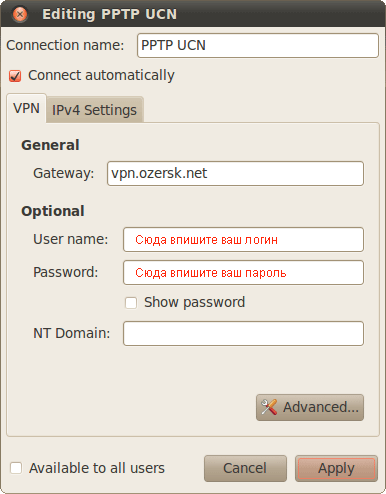Select the VPN tab

coord(26,108)
